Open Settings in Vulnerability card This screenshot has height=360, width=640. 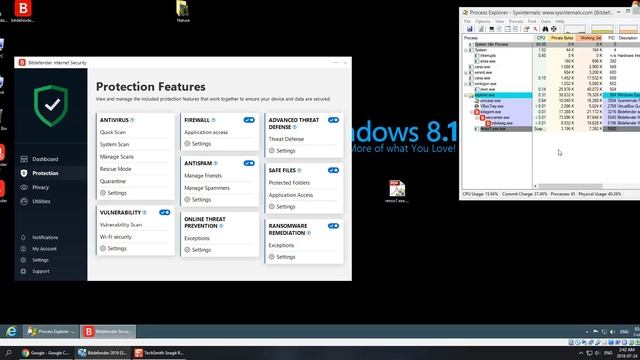click(x=113, y=248)
